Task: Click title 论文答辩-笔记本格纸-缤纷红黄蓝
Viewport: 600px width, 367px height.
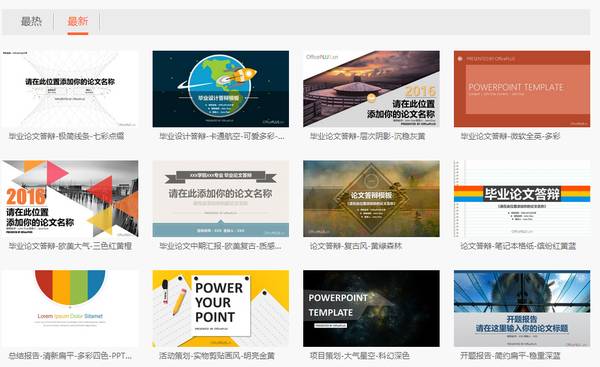Action: tap(518, 246)
